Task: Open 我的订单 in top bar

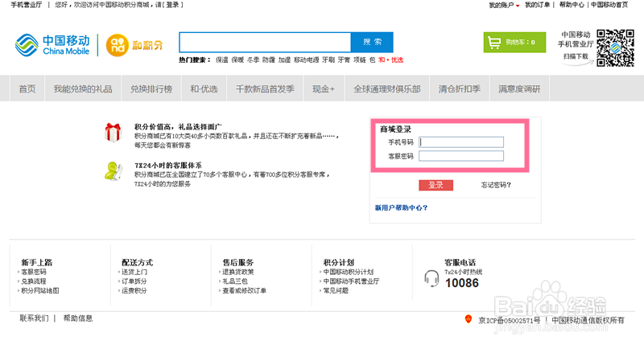Action: [x=537, y=5]
